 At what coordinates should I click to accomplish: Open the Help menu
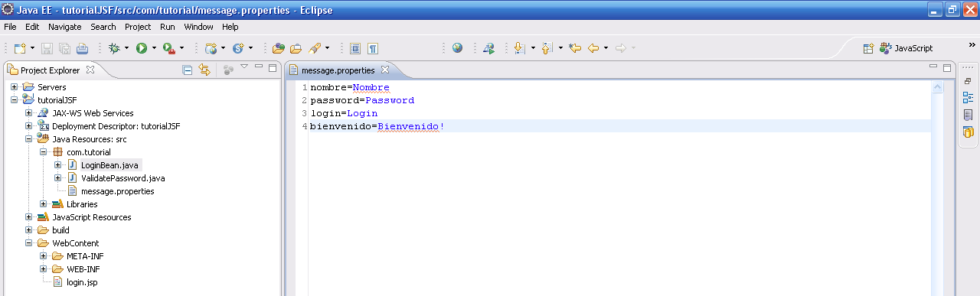(x=230, y=27)
